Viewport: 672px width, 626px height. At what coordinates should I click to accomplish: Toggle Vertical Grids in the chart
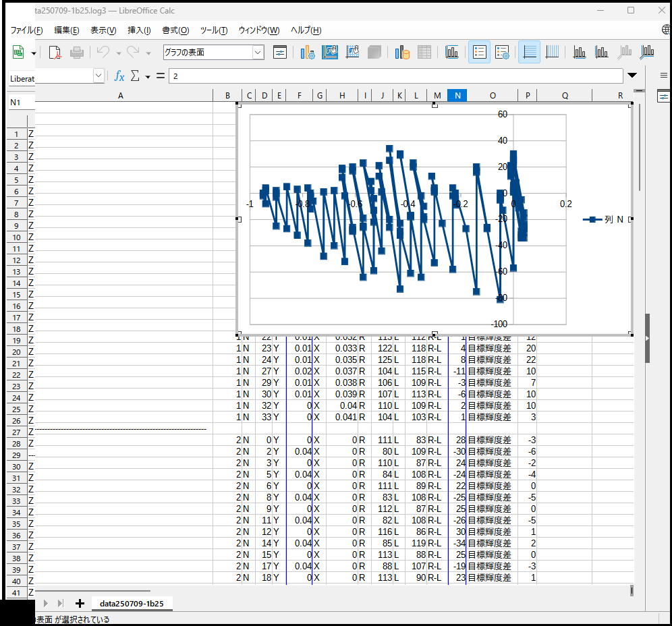552,53
